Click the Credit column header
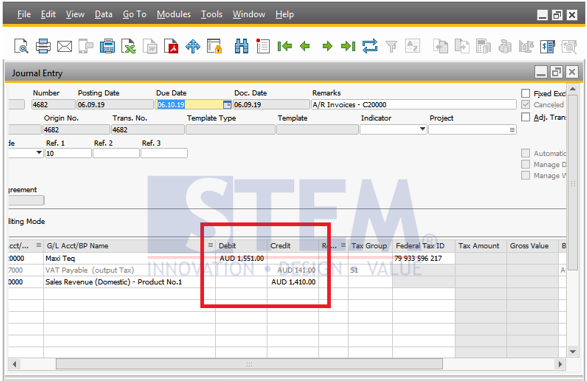The height and width of the screenshot is (381, 587). [x=293, y=246]
